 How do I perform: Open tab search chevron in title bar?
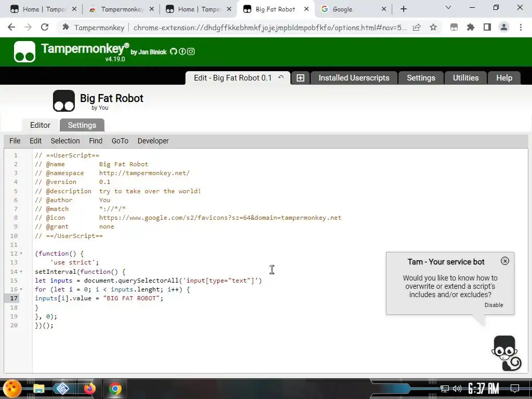(x=448, y=7)
